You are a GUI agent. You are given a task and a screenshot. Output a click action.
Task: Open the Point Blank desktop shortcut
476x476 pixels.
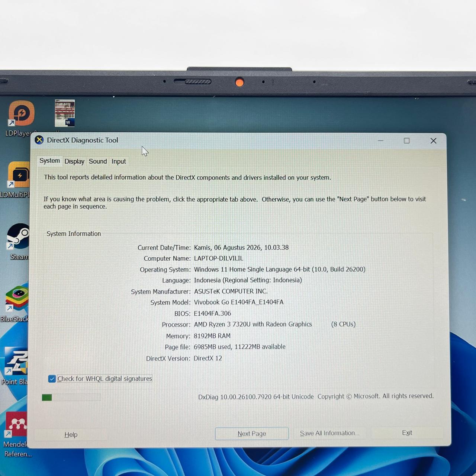[16, 361]
